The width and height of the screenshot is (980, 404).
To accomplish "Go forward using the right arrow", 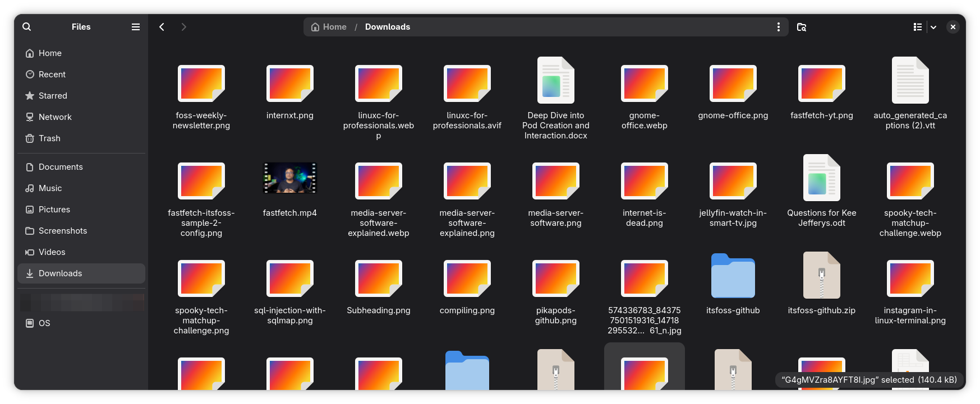I will click(183, 27).
